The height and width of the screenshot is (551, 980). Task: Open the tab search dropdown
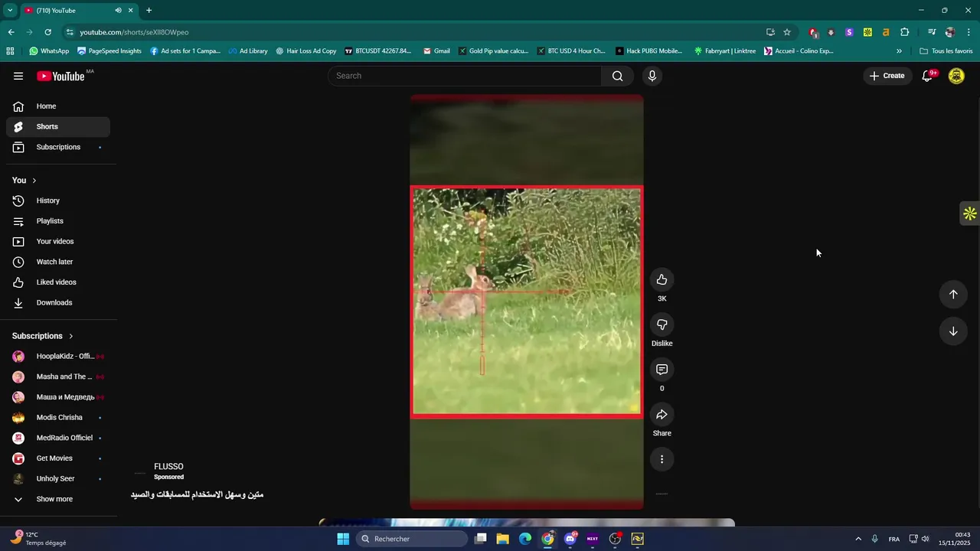[10, 11]
